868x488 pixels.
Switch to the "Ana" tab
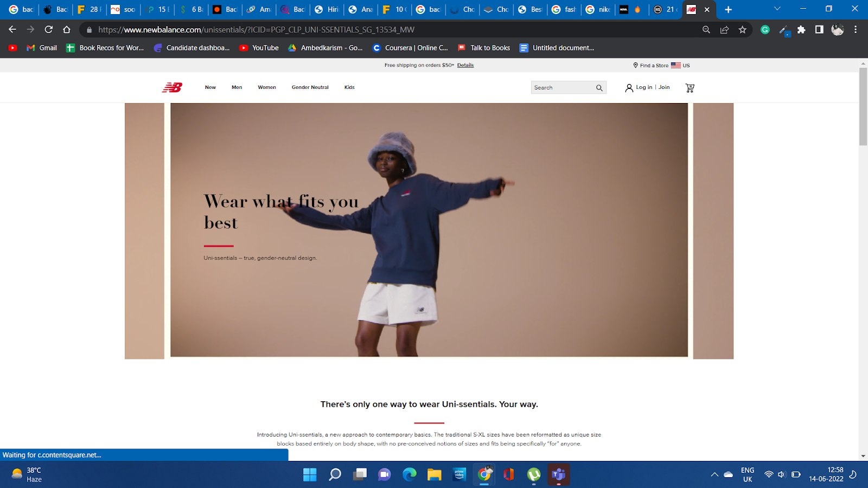pos(361,9)
